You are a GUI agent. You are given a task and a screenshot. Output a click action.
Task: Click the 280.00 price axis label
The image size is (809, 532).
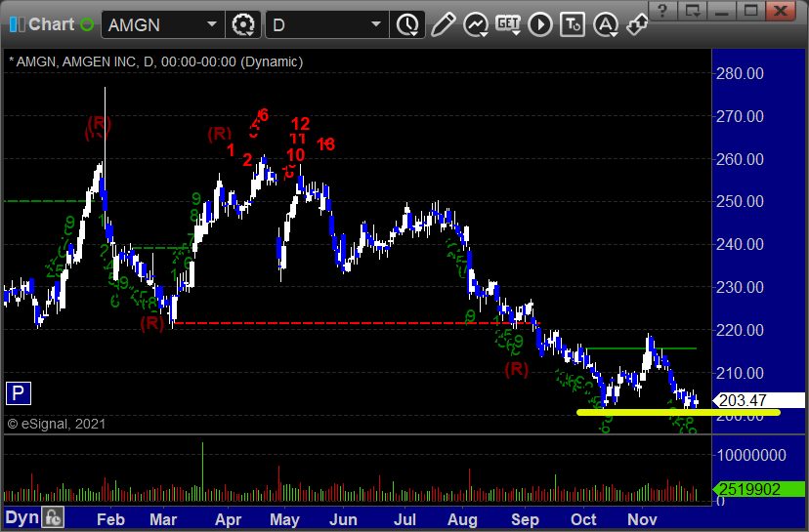(740, 73)
